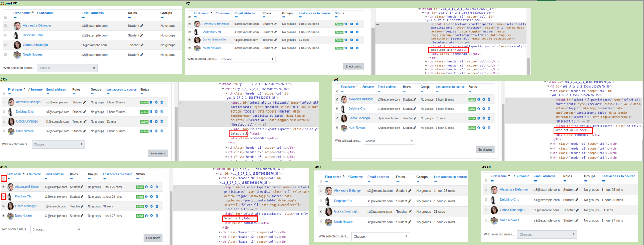Click info icon for Gonca Sinanoğlu in panel #9
This screenshot has width=644, height=245.
479,118
